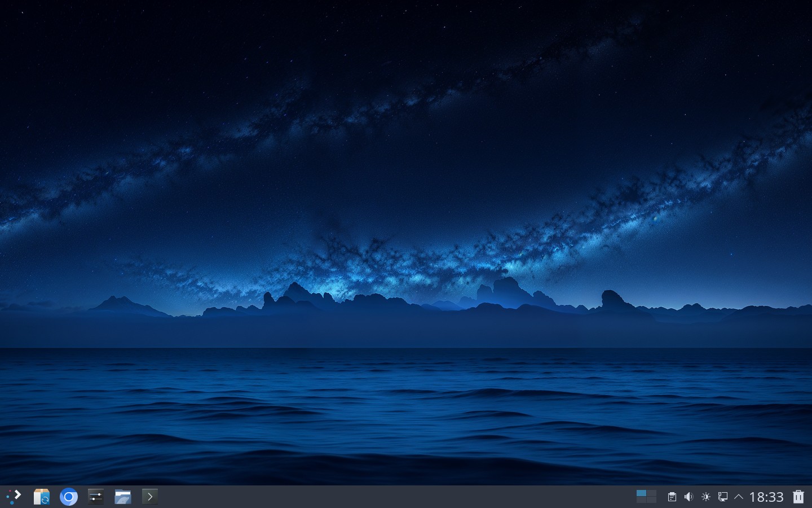
Task: Open the brightness and color tray icon
Action: (x=705, y=497)
